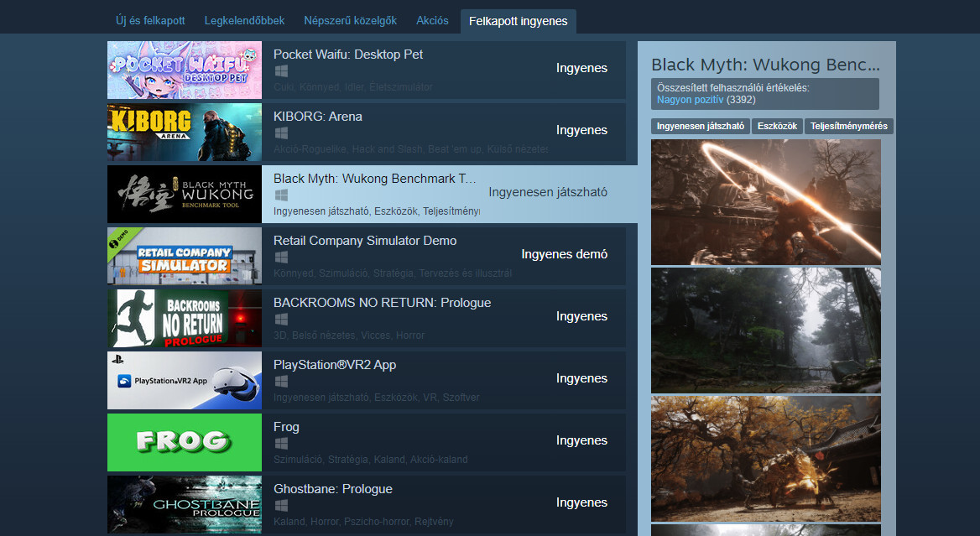
Task: Click the Windows icon under PlayStation VR2 App
Action: tap(281, 381)
